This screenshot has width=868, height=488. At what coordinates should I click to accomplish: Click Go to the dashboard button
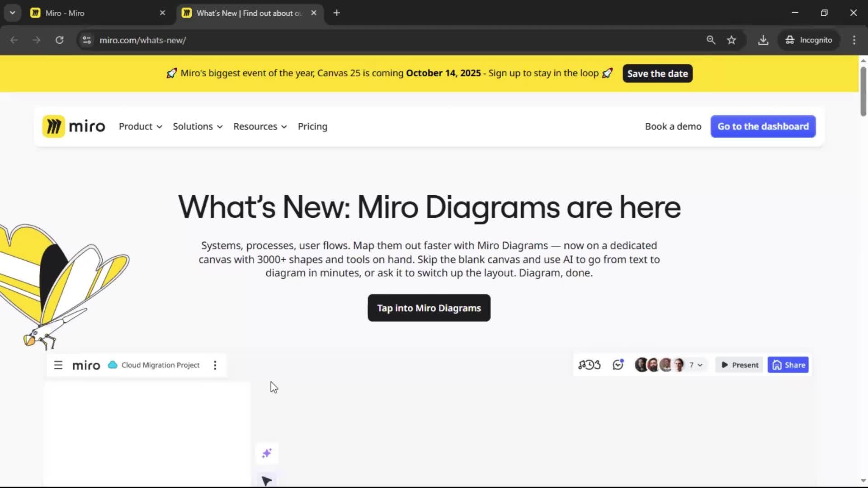(x=763, y=127)
